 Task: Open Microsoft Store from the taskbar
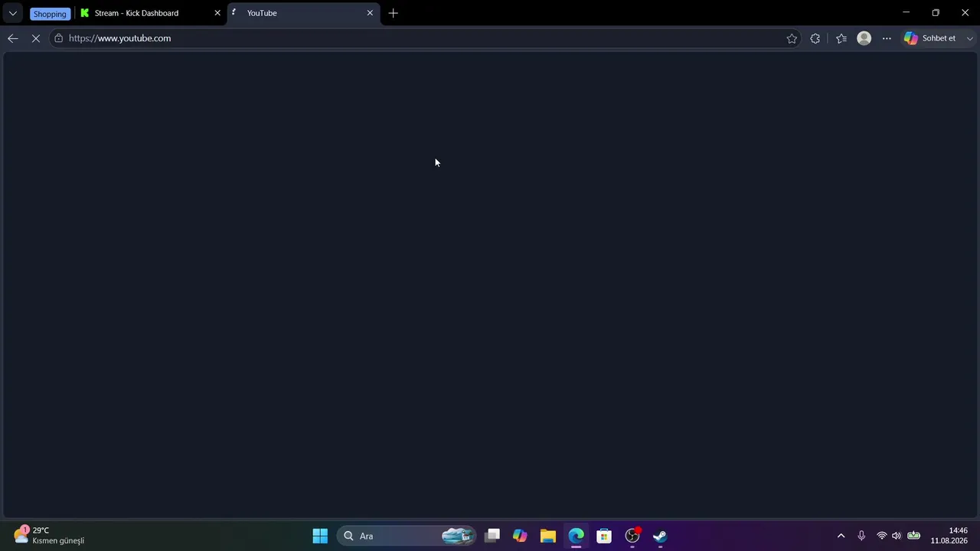tap(604, 536)
